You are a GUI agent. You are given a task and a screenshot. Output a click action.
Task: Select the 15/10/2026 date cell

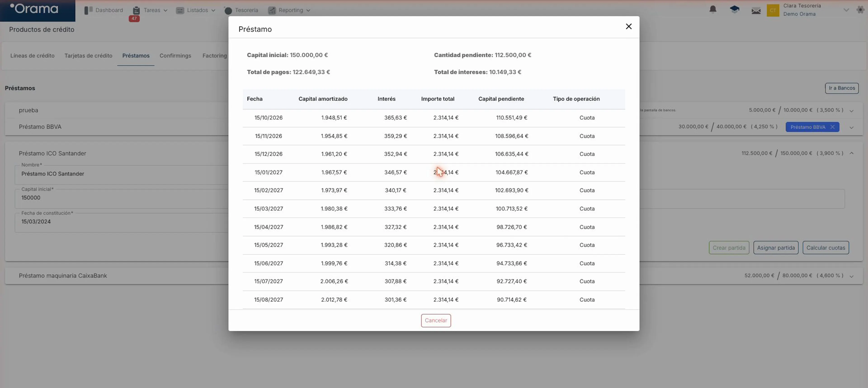click(x=268, y=118)
